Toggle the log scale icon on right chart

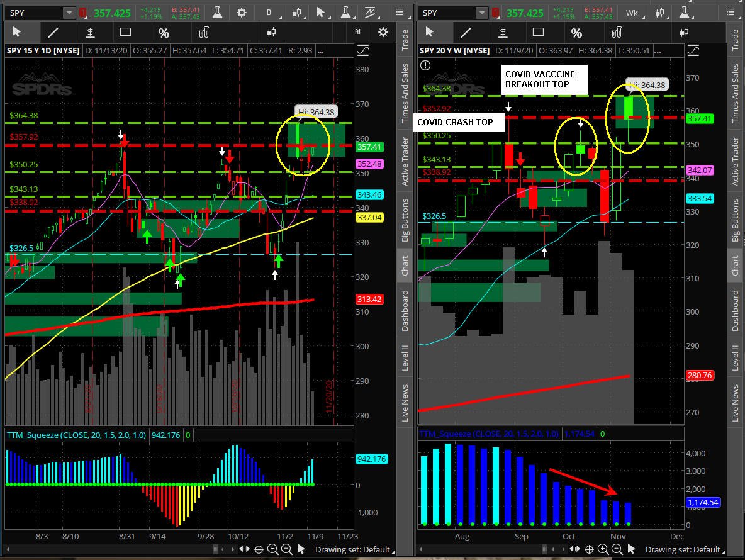(693, 50)
